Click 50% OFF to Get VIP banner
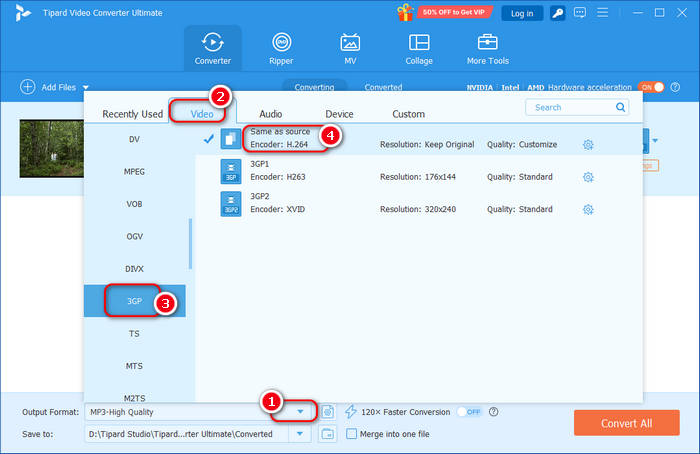700x454 pixels. coord(454,12)
